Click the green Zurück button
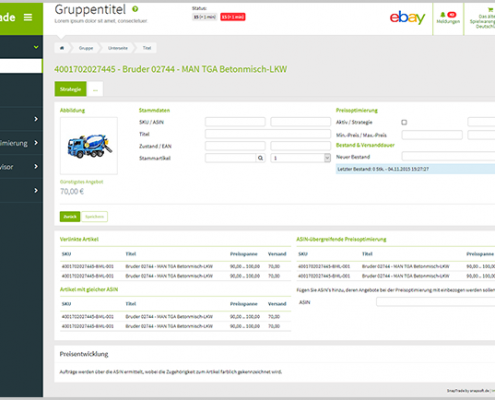The width and height of the screenshot is (495, 400). (x=70, y=217)
